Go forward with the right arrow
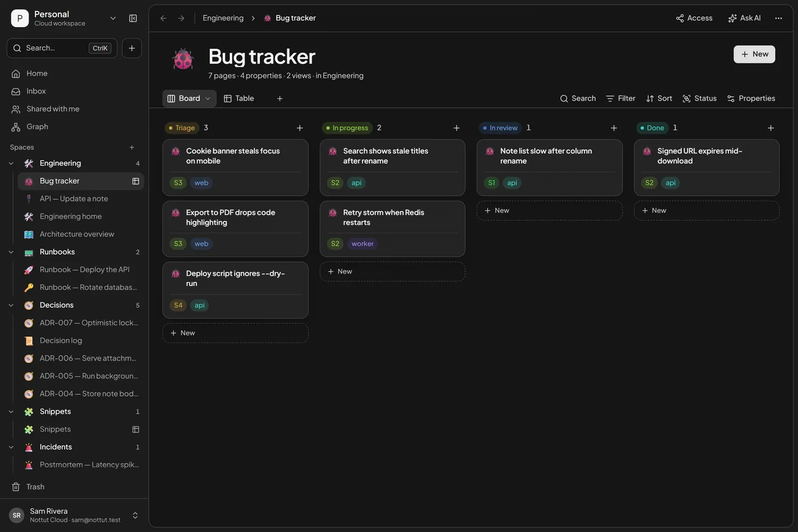 [x=181, y=18]
